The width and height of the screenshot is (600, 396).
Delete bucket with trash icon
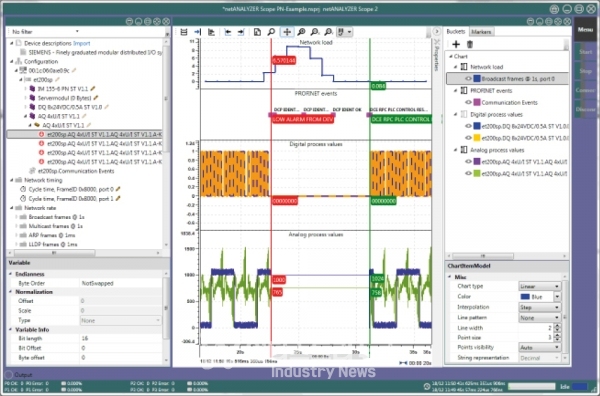(470, 44)
